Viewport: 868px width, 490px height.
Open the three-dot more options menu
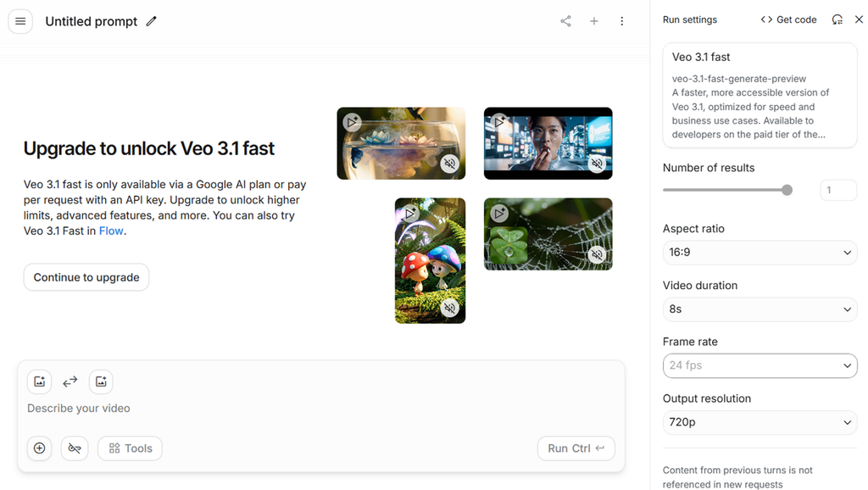(x=621, y=21)
